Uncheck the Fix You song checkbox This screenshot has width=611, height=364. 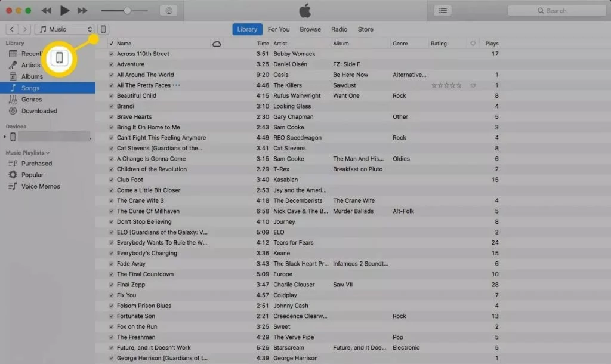pyautogui.click(x=111, y=295)
